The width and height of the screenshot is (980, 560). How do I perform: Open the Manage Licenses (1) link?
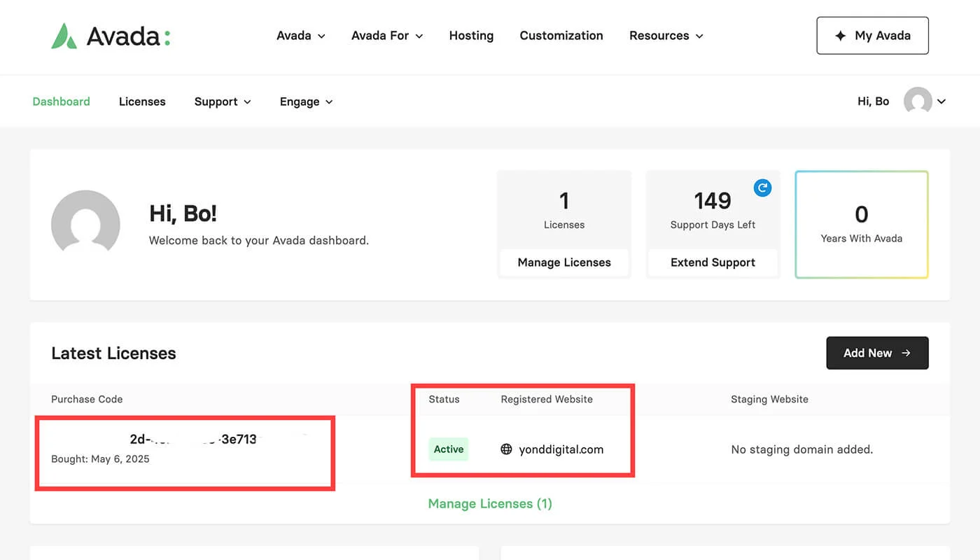click(x=489, y=503)
